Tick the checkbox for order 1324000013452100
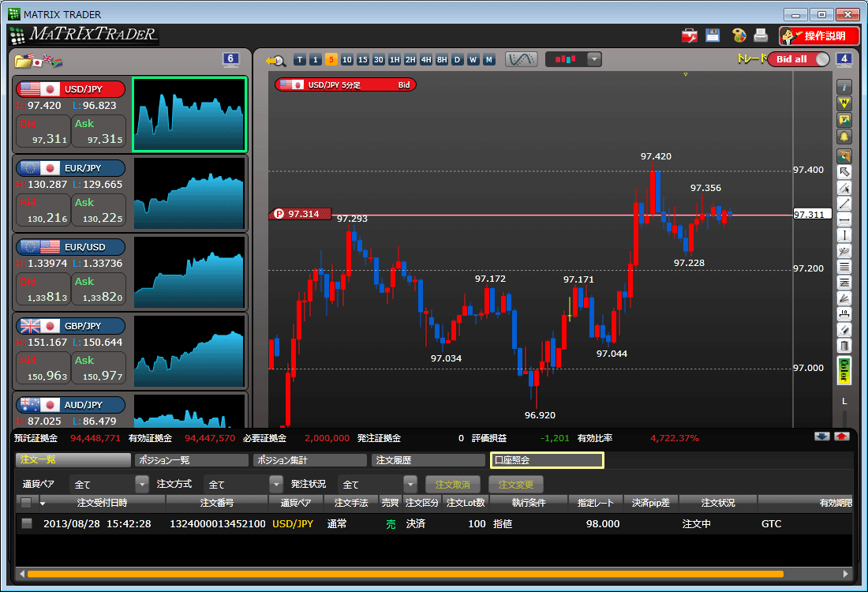Image resolution: width=868 pixels, height=592 pixels. point(27,523)
